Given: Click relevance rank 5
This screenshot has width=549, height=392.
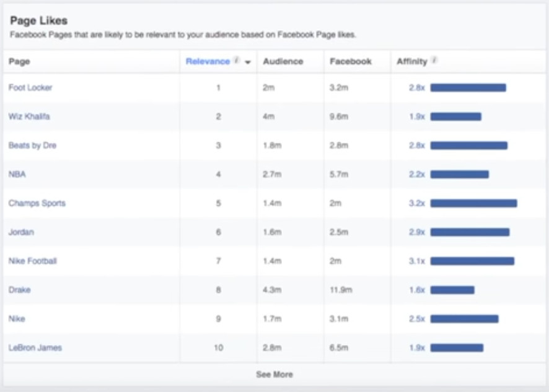Looking at the screenshot, I should point(219,203).
